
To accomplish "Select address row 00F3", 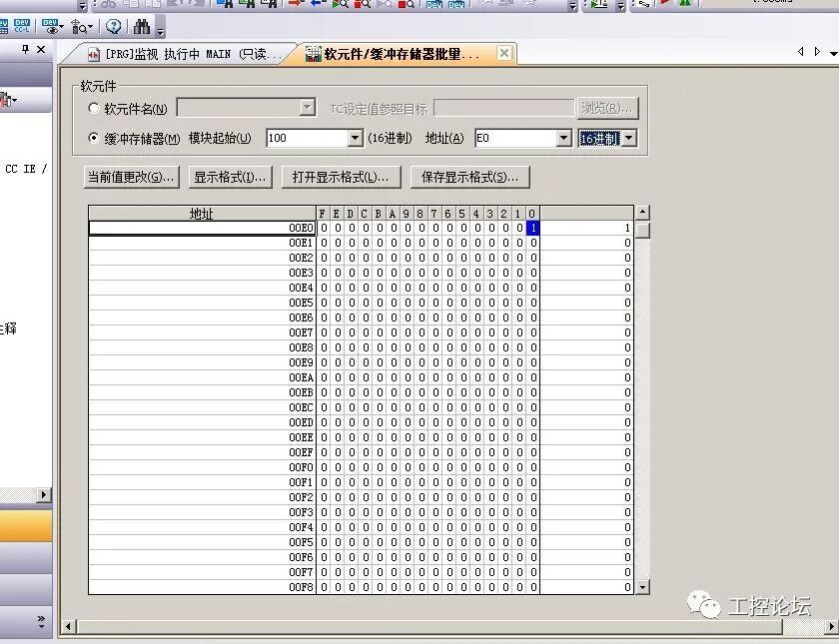I will [x=202, y=512].
